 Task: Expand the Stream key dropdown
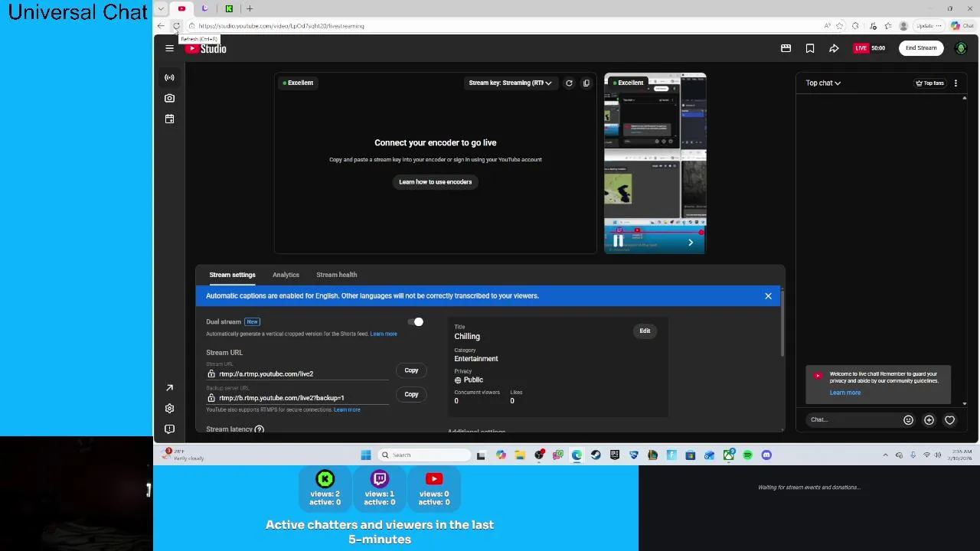[510, 83]
